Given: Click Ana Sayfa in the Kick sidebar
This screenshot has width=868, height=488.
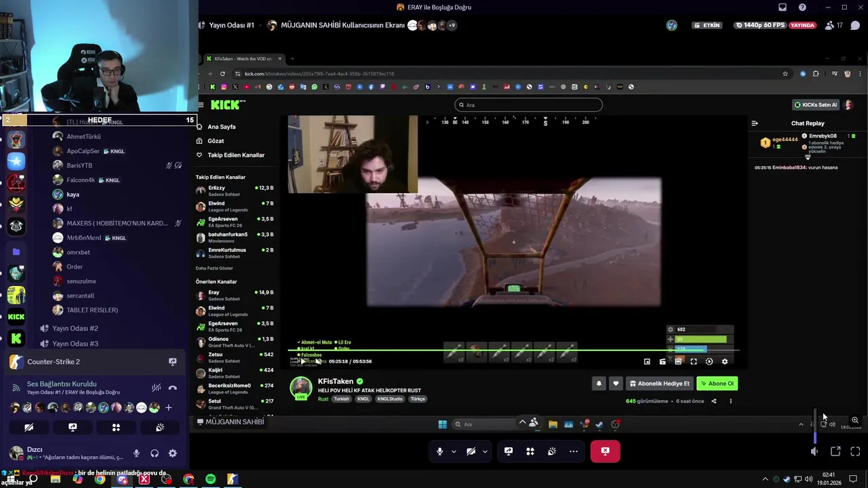Looking at the screenshot, I should point(222,127).
